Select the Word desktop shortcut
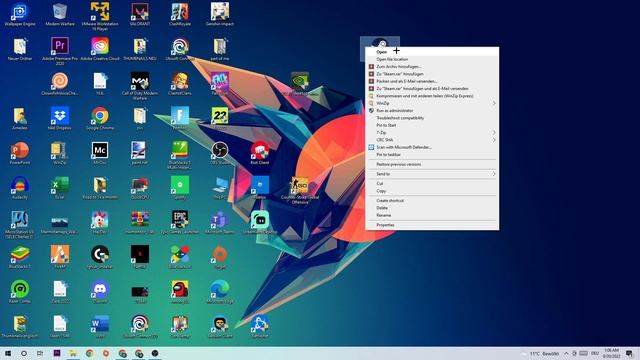Screen dimensions: 640x360 point(100,326)
